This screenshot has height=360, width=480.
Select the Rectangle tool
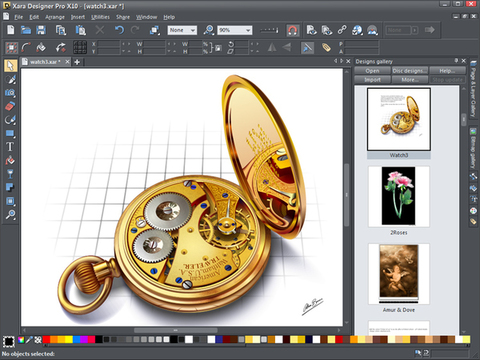(x=10, y=134)
